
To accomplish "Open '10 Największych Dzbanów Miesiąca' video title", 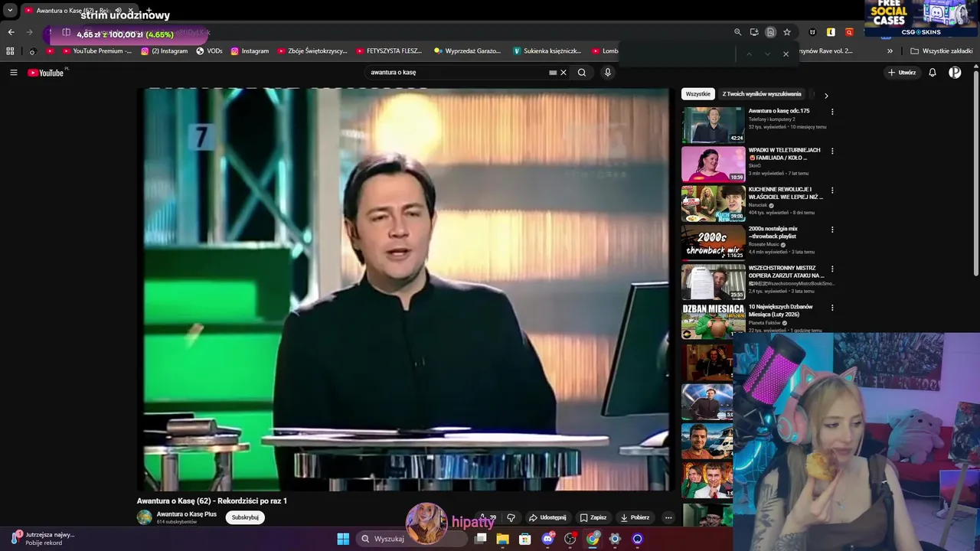I will coord(781,311).
